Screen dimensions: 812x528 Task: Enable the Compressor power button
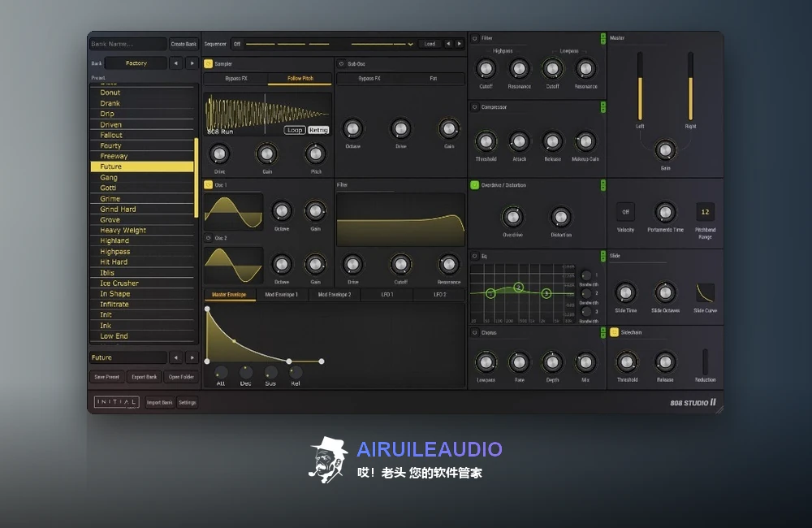point(474,107)
